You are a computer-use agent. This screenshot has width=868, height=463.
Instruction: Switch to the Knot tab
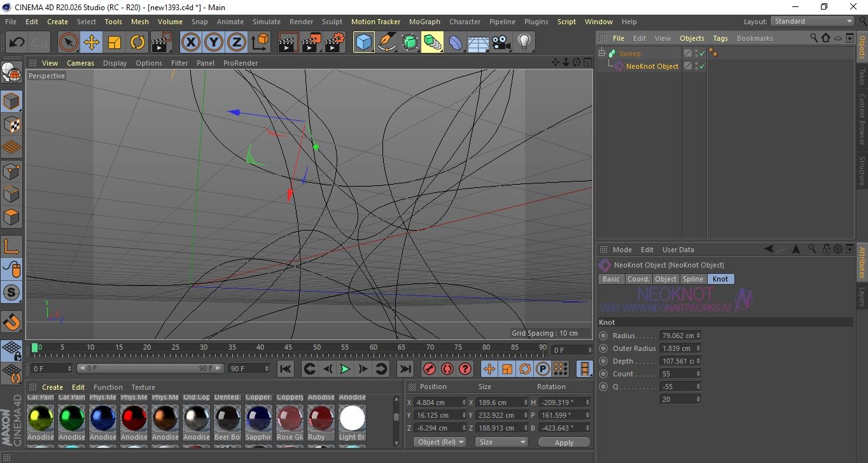point(720,279)
